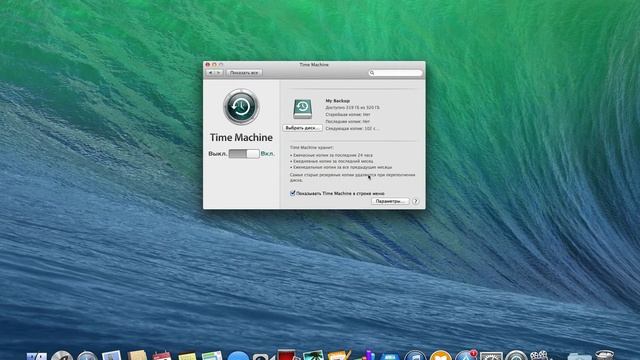The height and width of the screenshot is (360, 640).
Task: Click the My Backup disk name text
Action: pyautogui.click(x=338, y=100)
